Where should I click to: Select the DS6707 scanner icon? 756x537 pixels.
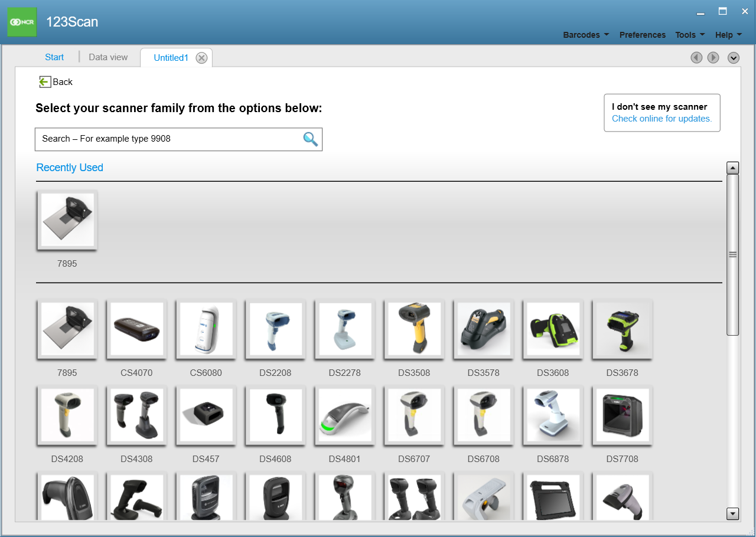(414, 415)
